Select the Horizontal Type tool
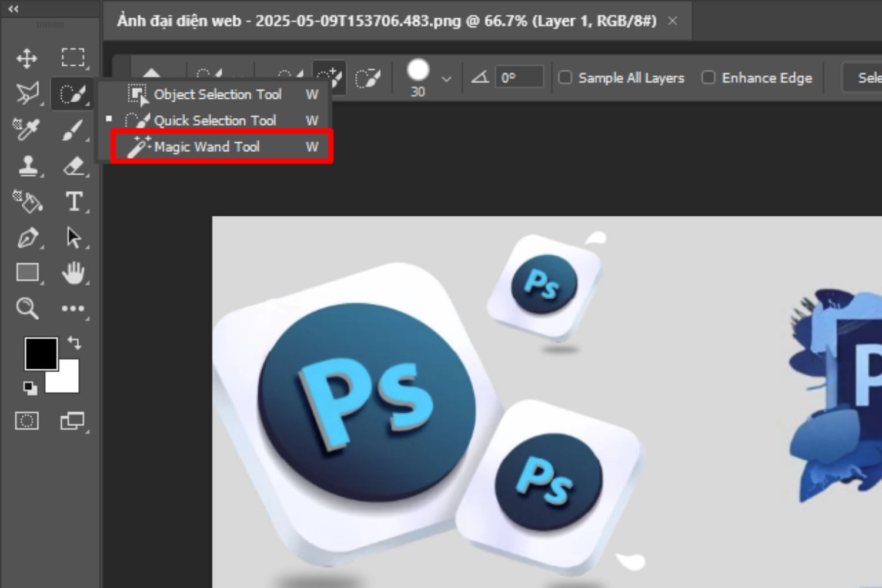Viewport: 882px width, 588px height. (73, 202)
